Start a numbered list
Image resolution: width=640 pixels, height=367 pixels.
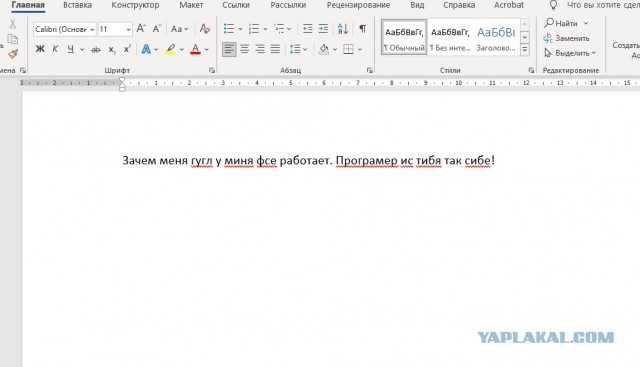pyautogui.click(x=253, y=29)
